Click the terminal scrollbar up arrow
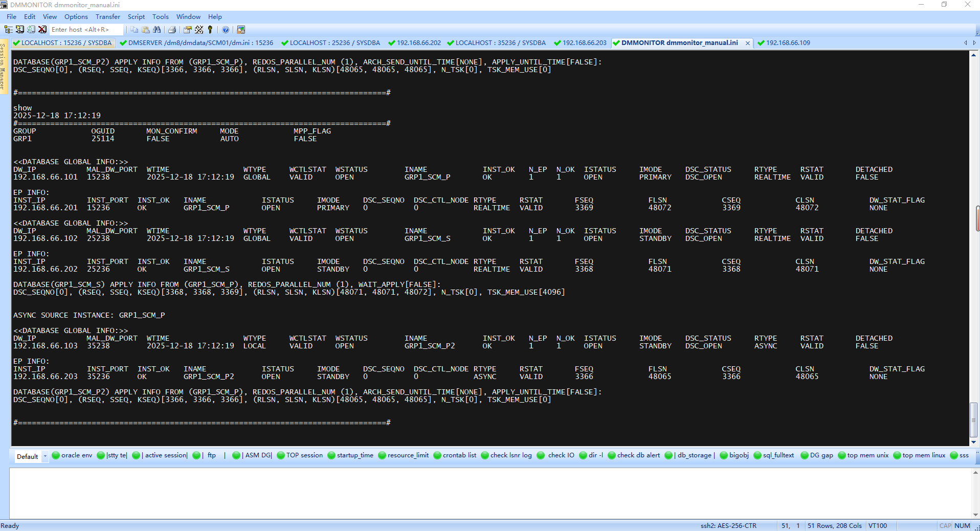The width and height of the screenshot is (980, 531). 974,55
